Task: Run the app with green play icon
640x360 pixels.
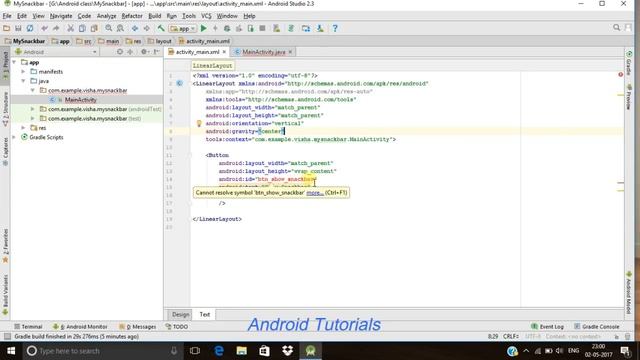Action: (x=204, y=29)
